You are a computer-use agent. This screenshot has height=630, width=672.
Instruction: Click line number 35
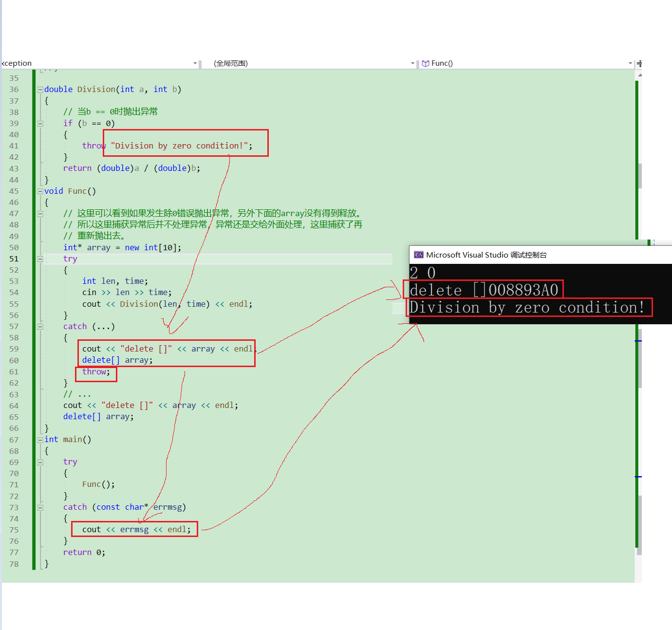[x=14, y=78]
